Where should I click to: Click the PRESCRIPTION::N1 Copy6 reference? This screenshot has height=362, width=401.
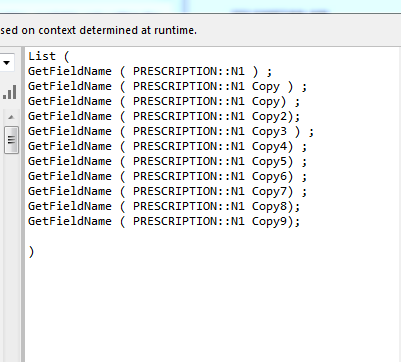coord(210,176)
